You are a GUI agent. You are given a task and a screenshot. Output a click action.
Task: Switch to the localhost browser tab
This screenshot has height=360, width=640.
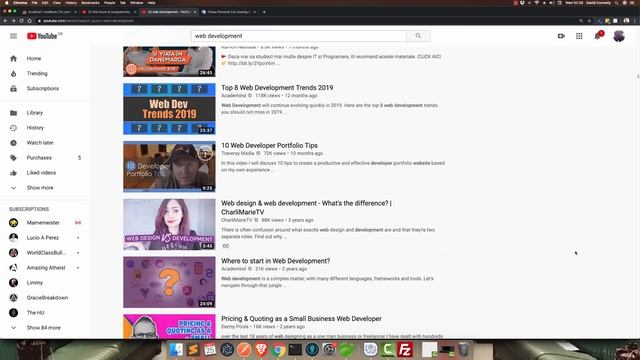49,12
